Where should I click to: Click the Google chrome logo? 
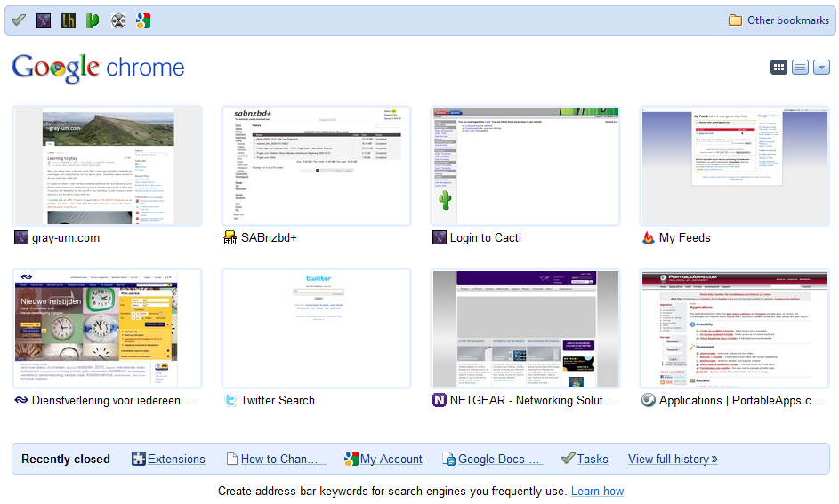[99, 68]
